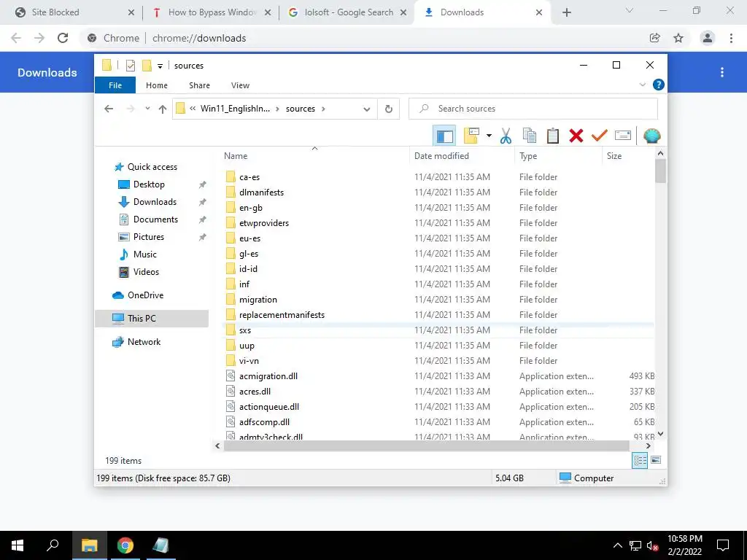Open Documents in navigation pane

pos(155,219)
